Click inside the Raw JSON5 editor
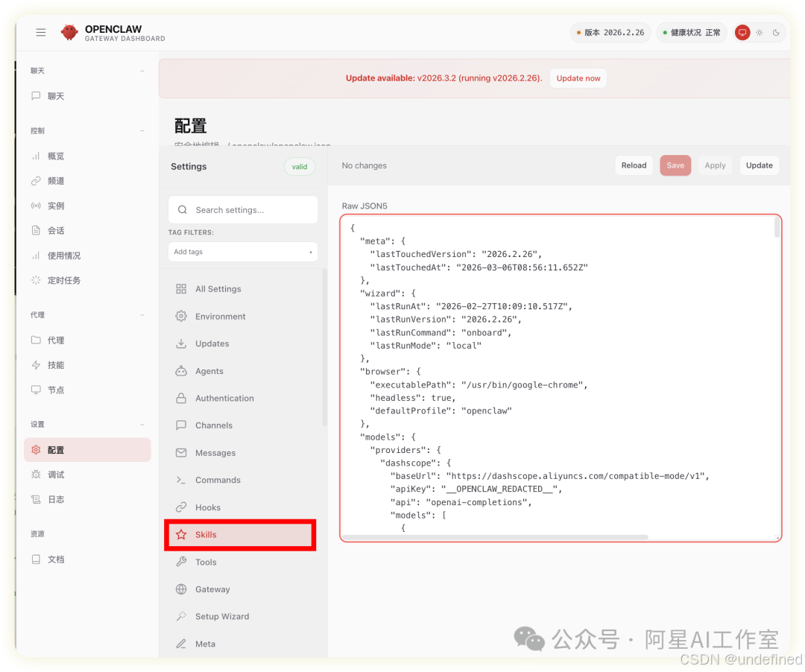The height and width of the screenshot is (672, 805). click(560, 378)
